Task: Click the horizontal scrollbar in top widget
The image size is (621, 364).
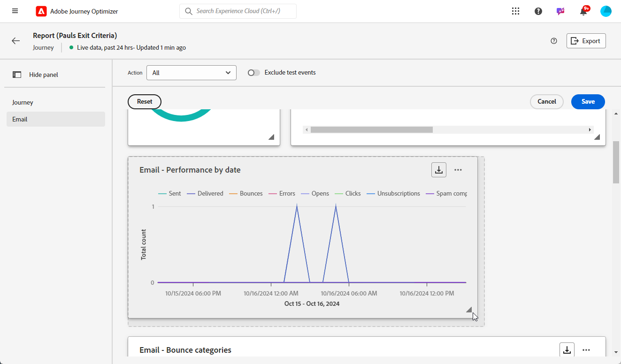Action: pos(371,129)
